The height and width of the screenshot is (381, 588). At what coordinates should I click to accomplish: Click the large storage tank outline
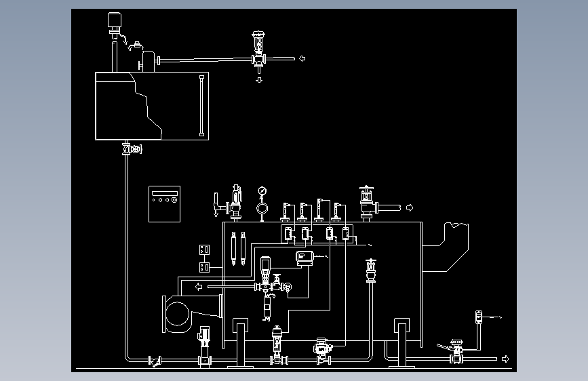(152, 106)
